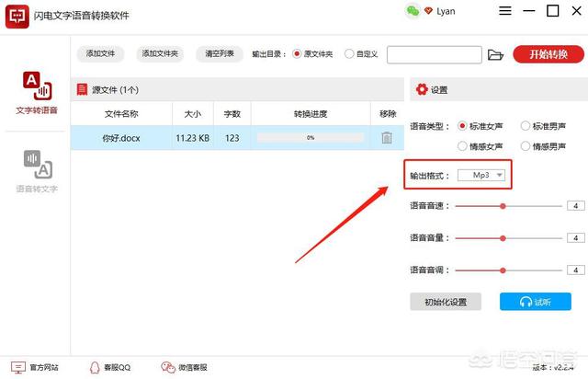The width and height of the screenshot is (588, 379).
Task: Open the output folder browse icon
Action: pos(496,55)
